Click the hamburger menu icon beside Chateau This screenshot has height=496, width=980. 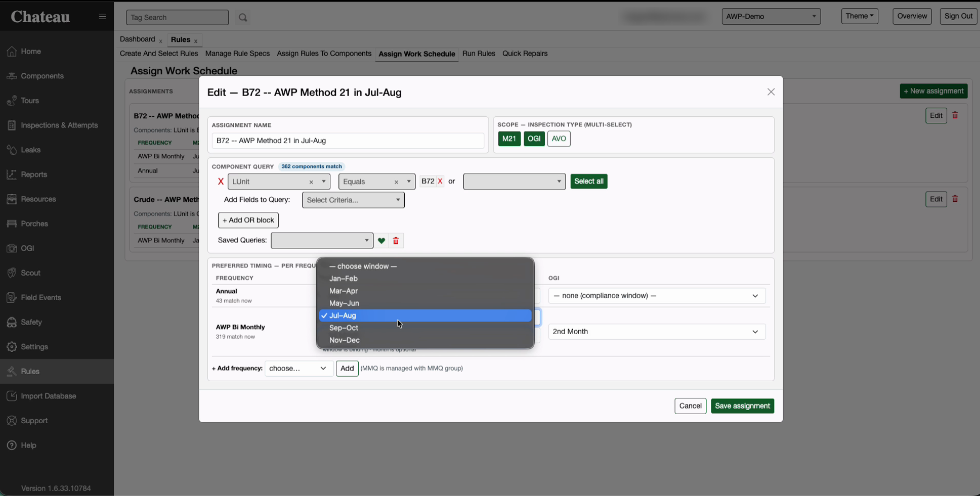pyautogui.click(x=102, y=17)
